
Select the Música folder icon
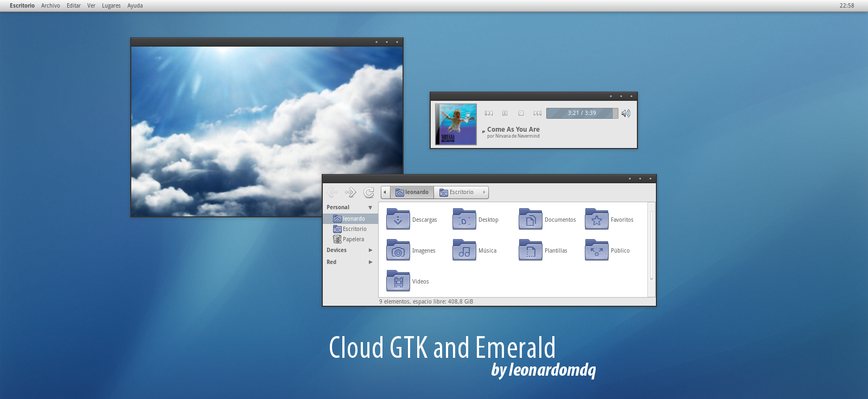464,250
